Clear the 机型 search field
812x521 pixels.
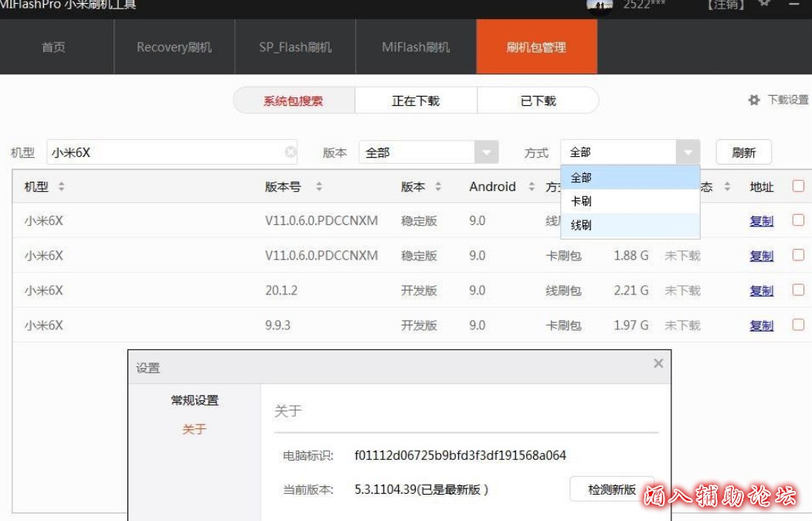tap(290, 152)
